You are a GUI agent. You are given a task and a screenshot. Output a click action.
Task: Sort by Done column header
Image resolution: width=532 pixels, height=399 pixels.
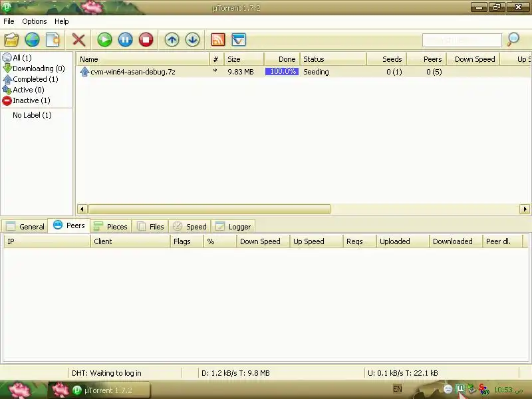point(282,59)
